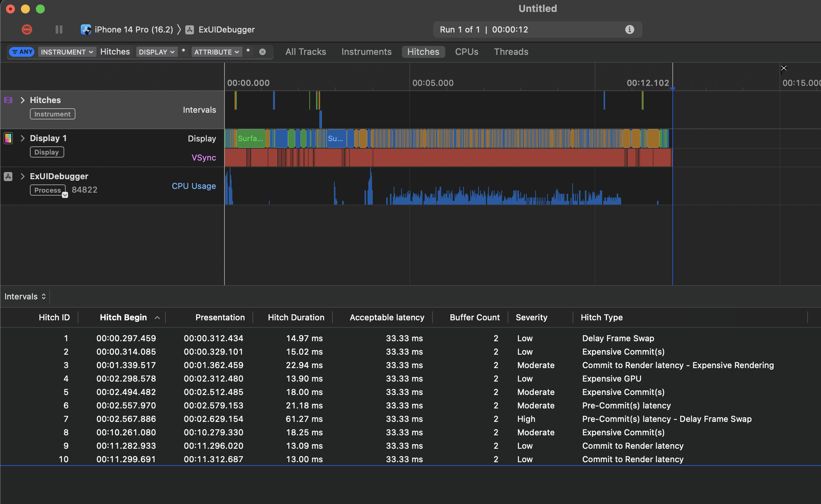
Task: Open the Intervals detail selector
Action: click(x=25, y=296)
